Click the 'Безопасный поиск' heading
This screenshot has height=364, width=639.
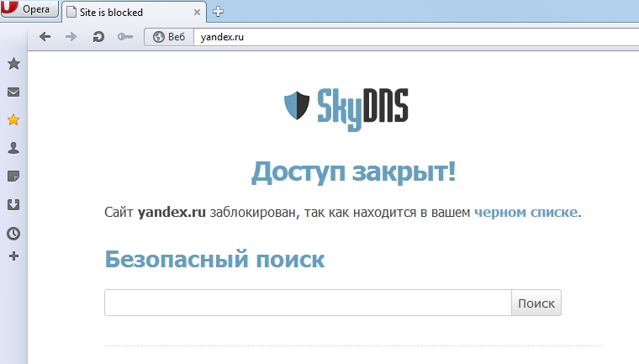point(214,259)
